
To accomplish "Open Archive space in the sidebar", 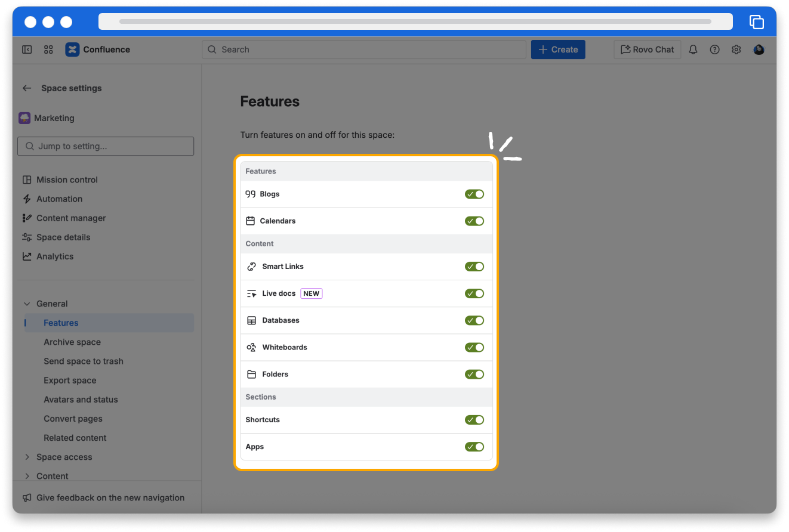I will click(x=72, y=342).
